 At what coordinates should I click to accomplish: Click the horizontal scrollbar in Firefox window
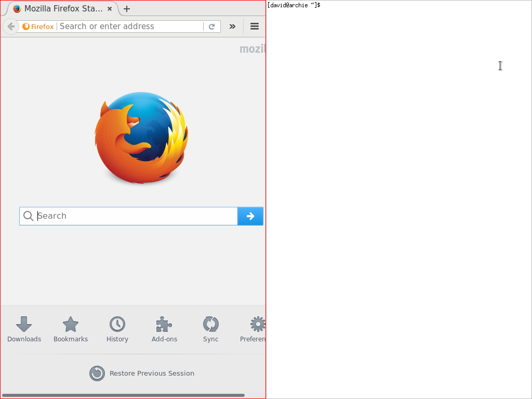[x=123, y=395]
